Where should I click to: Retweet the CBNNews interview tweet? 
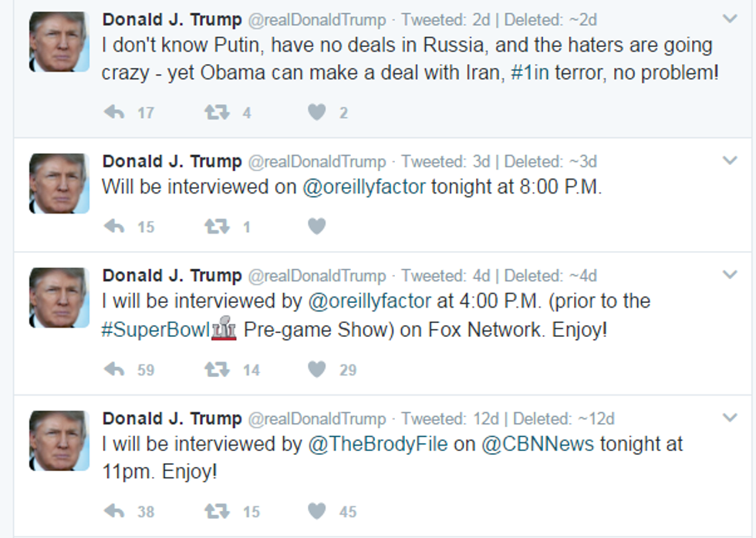tap(217, 512)
